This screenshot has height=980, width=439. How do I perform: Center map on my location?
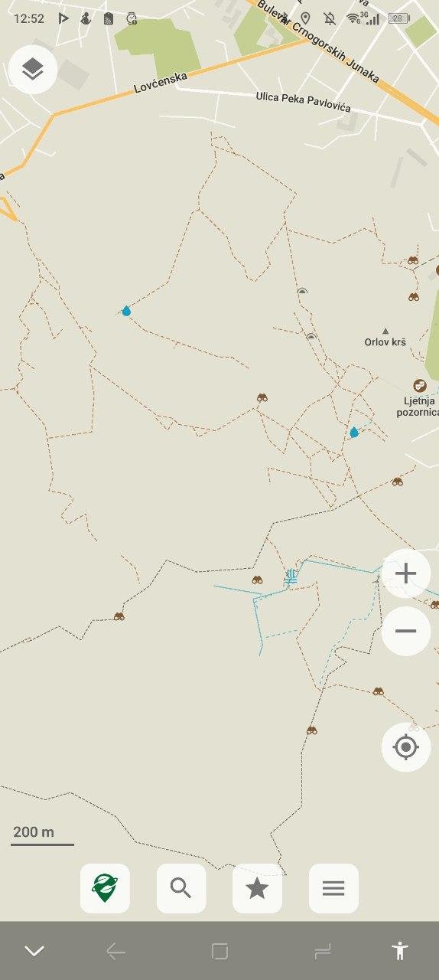pos(405,746)
